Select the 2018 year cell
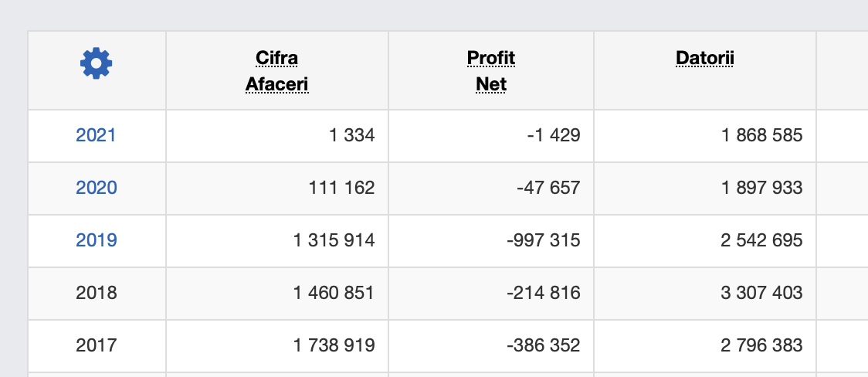The image size is (868, 377). pos(97,293)
